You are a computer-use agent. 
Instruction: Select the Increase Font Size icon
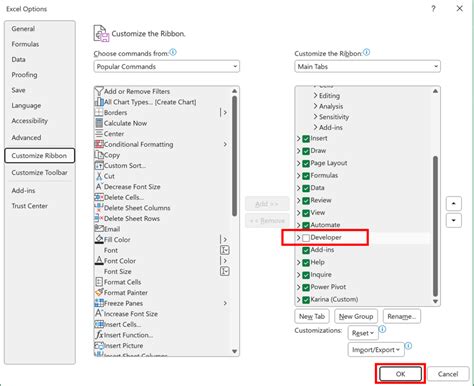click(x=99, y=314)
